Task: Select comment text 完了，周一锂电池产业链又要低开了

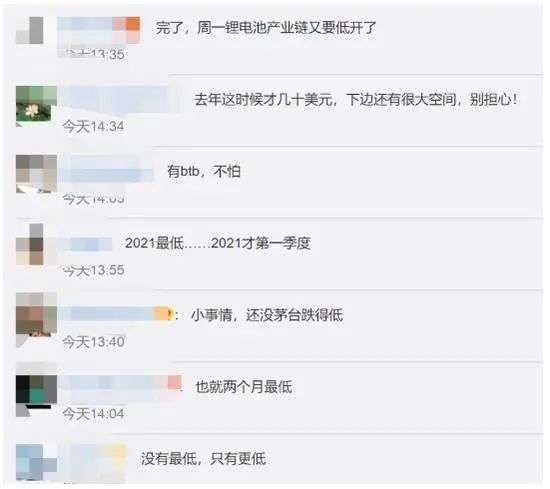Action: tap(266, 28)
